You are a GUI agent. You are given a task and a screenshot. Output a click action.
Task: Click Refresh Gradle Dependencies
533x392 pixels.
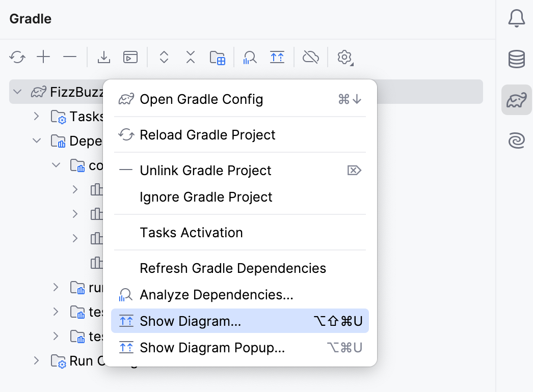point(233,268)
